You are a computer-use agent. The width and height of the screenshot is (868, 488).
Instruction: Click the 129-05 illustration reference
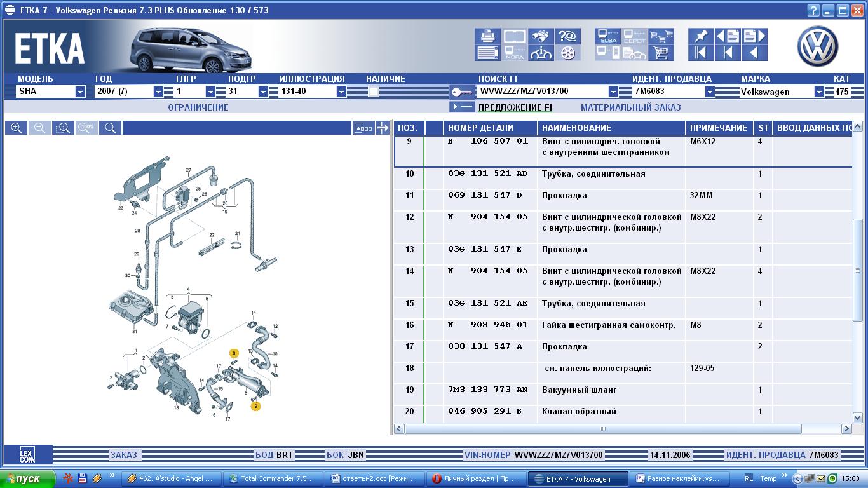(x=702, y=369)
